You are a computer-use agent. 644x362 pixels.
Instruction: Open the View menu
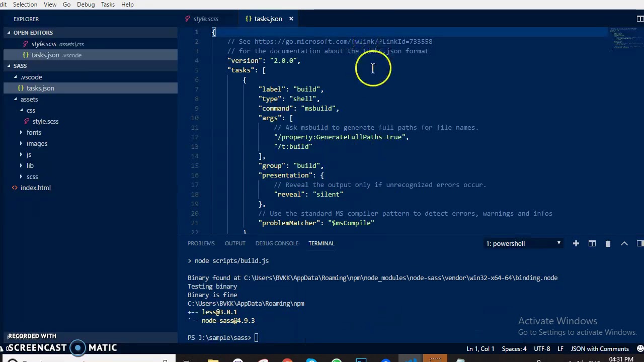(50, 5)
